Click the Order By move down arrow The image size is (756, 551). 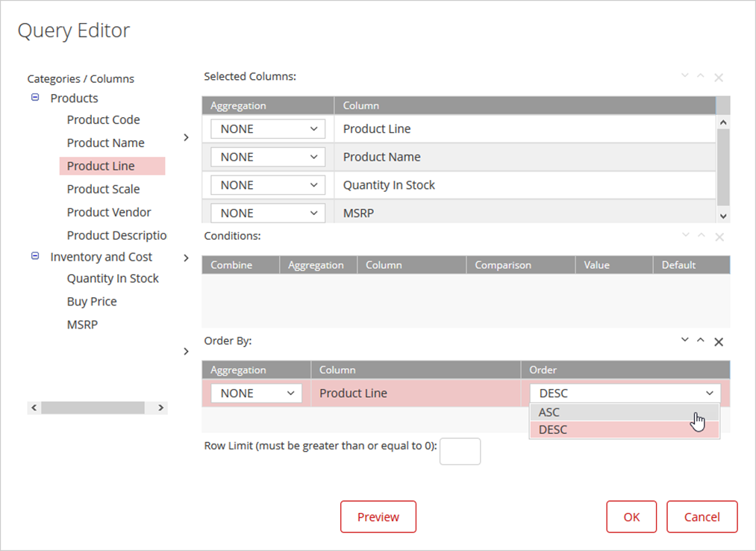[x=684, y=340]
